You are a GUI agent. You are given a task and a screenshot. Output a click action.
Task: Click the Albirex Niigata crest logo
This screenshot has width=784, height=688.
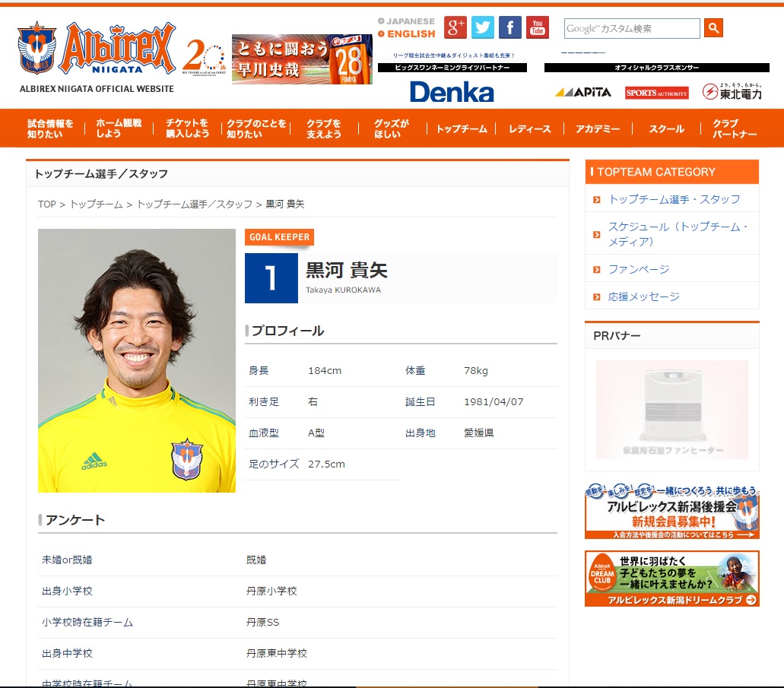[x=37, y=48]
